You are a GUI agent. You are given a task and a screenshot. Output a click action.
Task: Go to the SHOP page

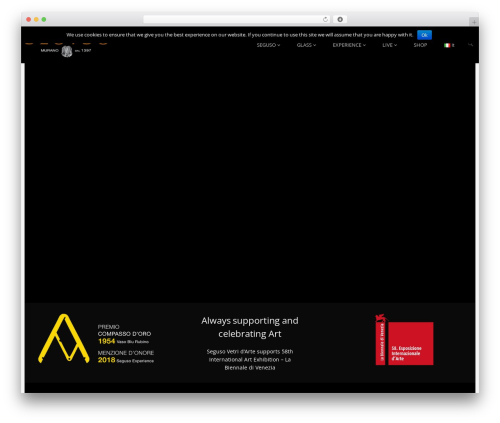[x=420, y=45]
